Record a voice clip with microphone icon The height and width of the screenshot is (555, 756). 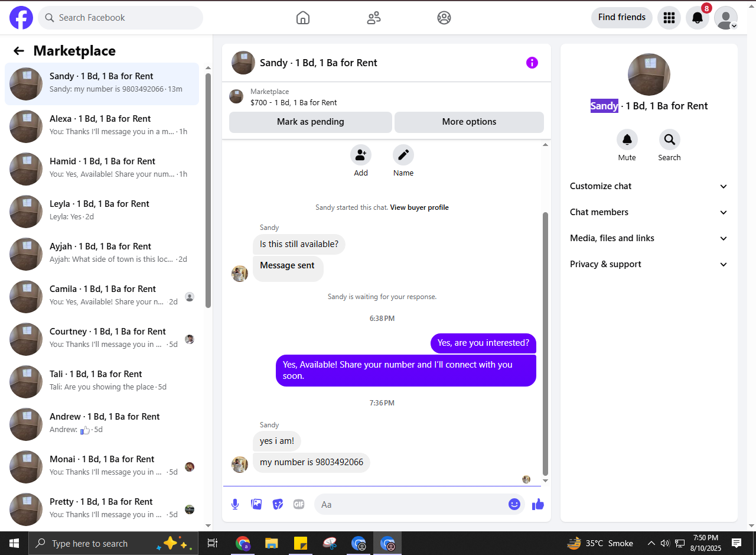click(235, 504)
